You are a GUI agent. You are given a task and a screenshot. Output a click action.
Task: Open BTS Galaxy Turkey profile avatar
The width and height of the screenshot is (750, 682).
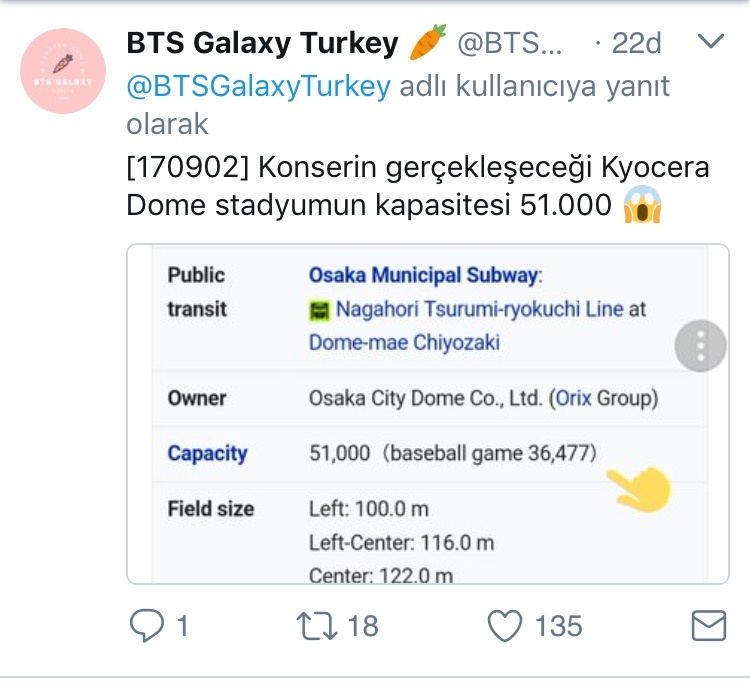click(x=63, y=71)
